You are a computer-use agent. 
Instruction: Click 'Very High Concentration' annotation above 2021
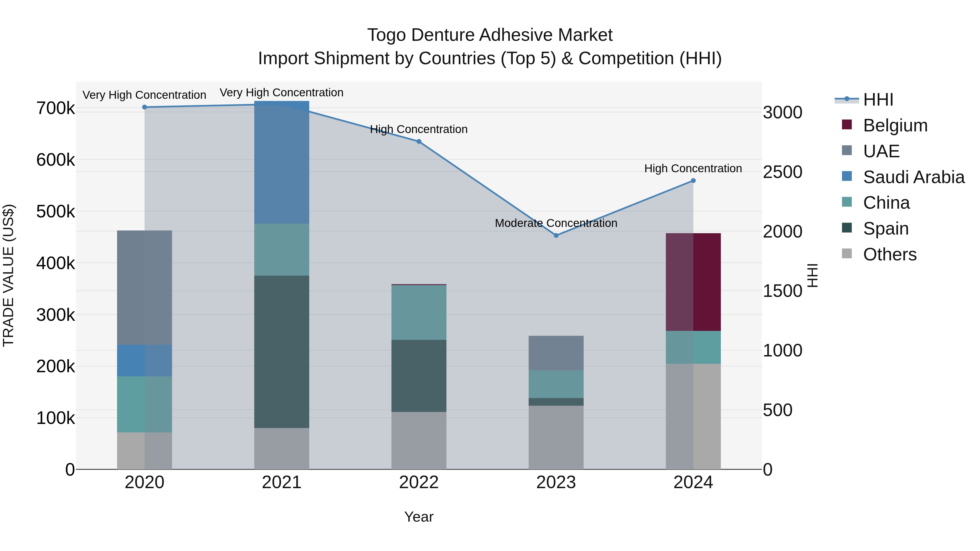coord(282,93)
